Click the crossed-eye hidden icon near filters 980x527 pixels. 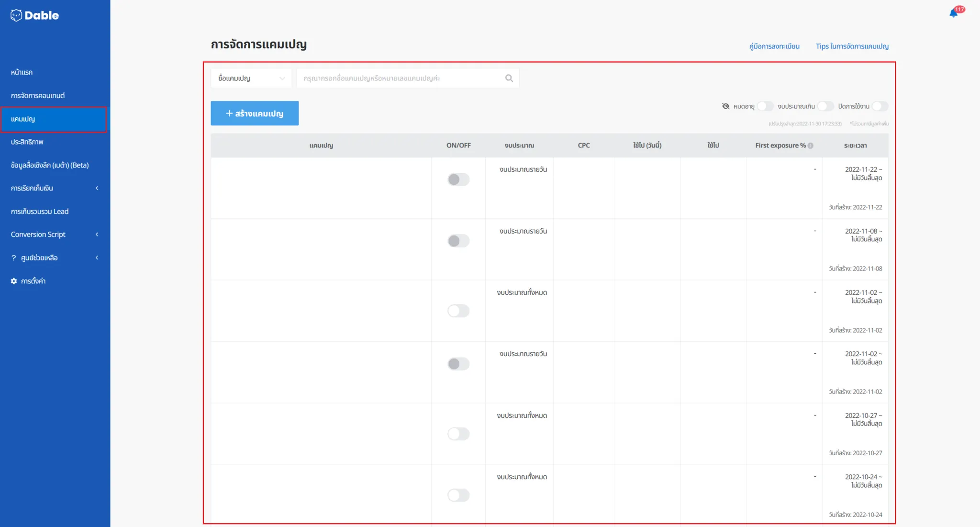725,106
